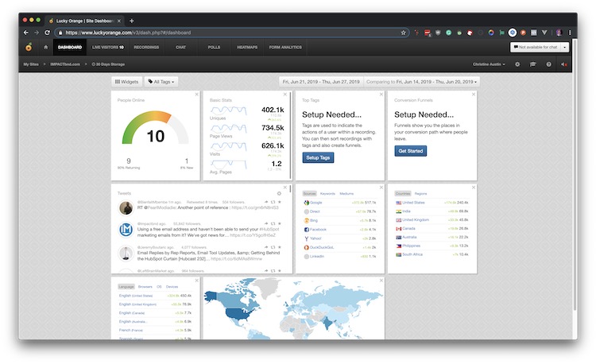
Task: Click the IMPACT logo avatar in Tweets
Action: (126, 230)
